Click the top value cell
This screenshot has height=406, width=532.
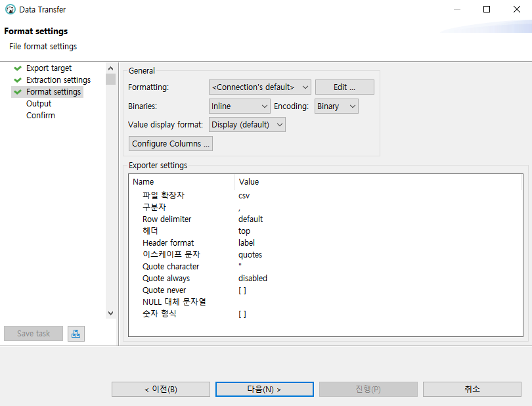pyautogui.click(x=244, y=231)
